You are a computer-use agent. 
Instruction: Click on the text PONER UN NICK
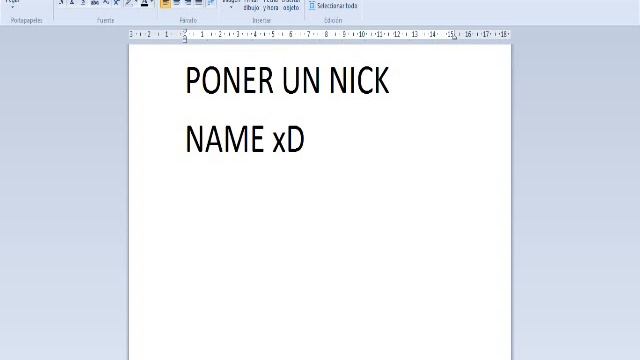[287, 80]
